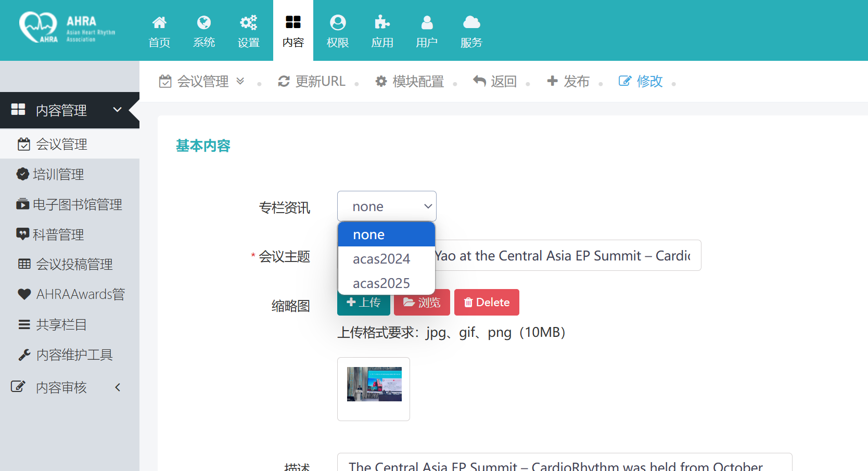Viewport: 868px width, 471px height.
Task: Click 更新URL in the toolbar
Action: [312, 82]
